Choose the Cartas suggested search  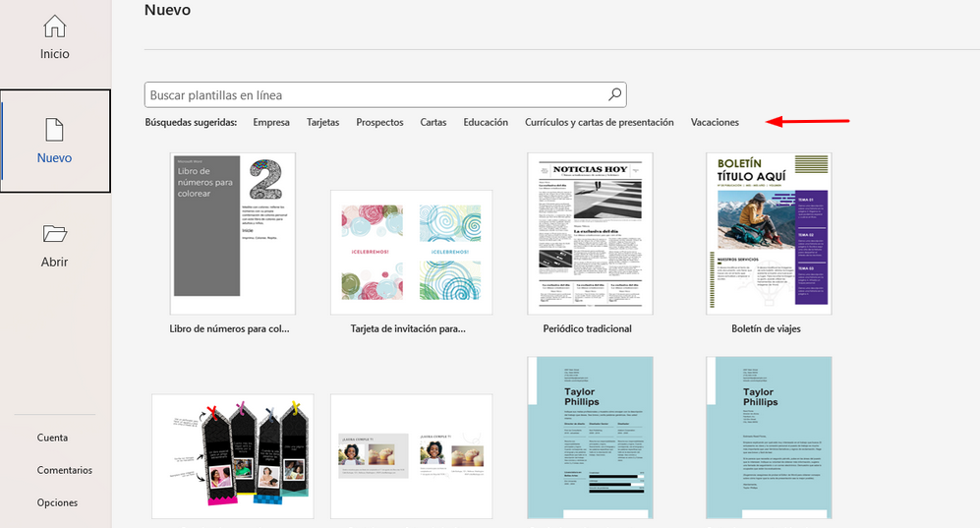433,123
